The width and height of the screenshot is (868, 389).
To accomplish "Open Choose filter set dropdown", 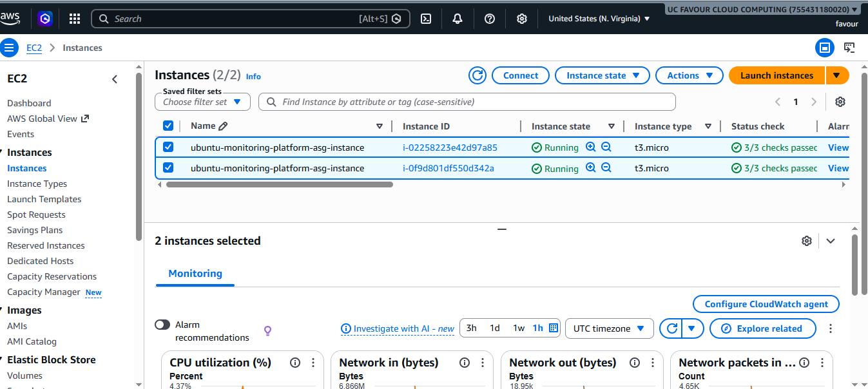I will click(x=202, y=102).
